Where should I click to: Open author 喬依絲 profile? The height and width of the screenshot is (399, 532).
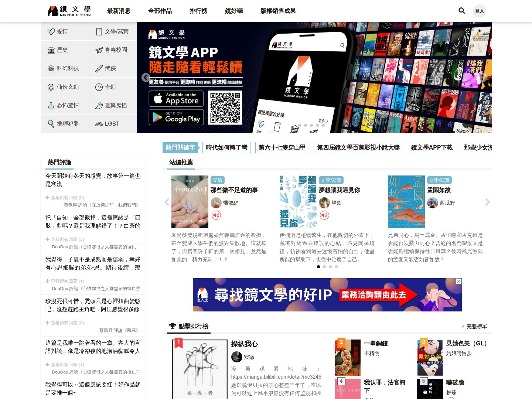(225, 203)
